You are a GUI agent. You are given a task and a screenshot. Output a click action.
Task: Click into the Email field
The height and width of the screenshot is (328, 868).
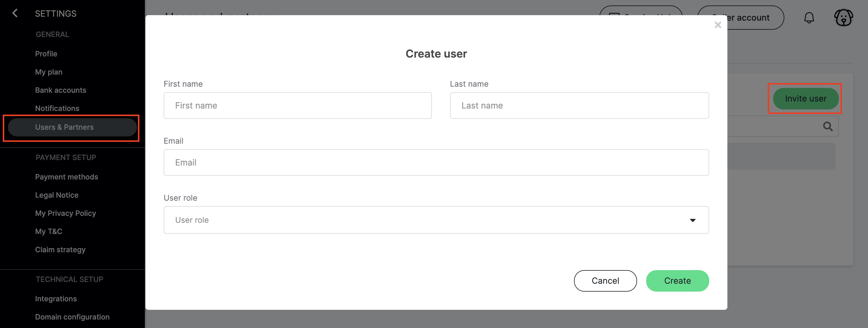436,162
